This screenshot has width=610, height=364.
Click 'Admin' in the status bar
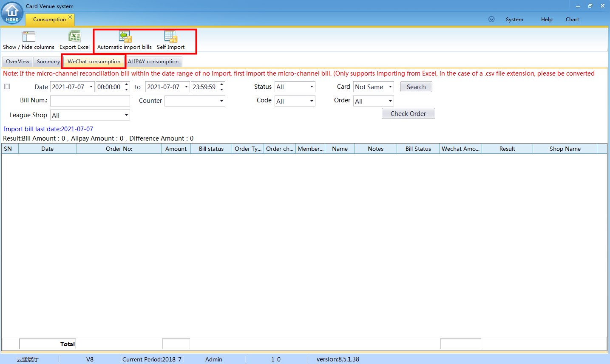point(214,359)
